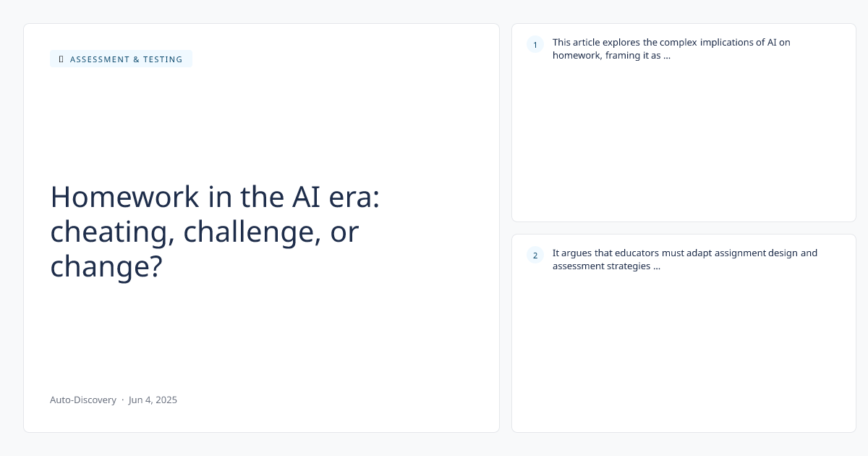This screenshot has width=868, height=456.
Task: Open the article title about homework in AI era
Action: 215,232
